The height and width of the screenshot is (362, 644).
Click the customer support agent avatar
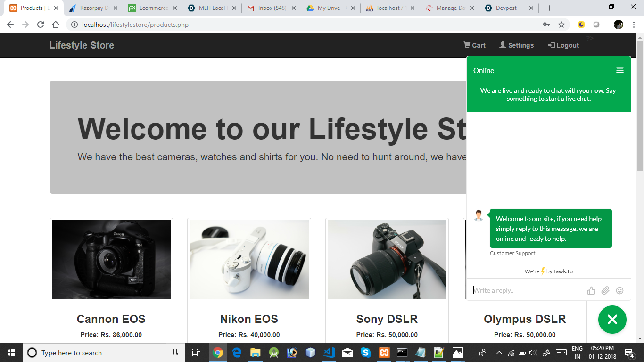pyautogui.click(x=479, y=216)
